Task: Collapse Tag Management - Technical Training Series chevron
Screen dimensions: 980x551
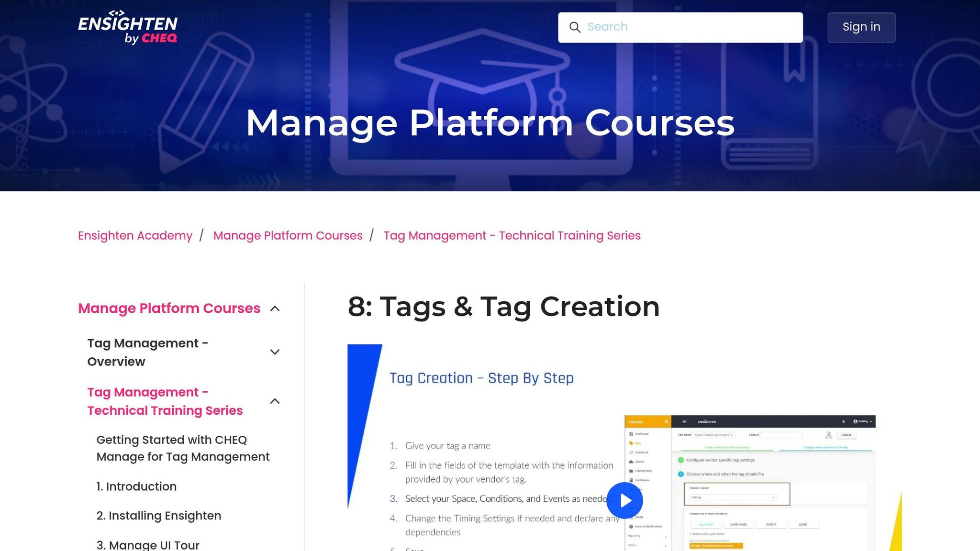Action: tap(275, 401)
